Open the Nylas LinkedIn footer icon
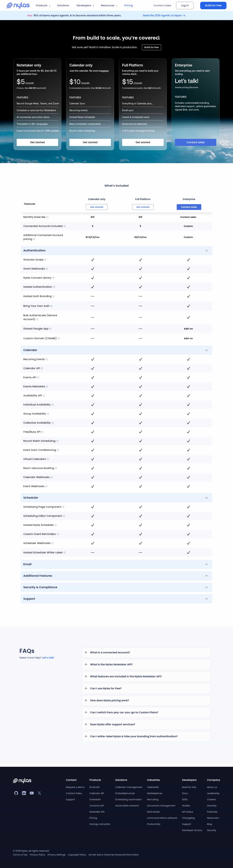Viewport: 233px width, 868px height. coord(24,793)
